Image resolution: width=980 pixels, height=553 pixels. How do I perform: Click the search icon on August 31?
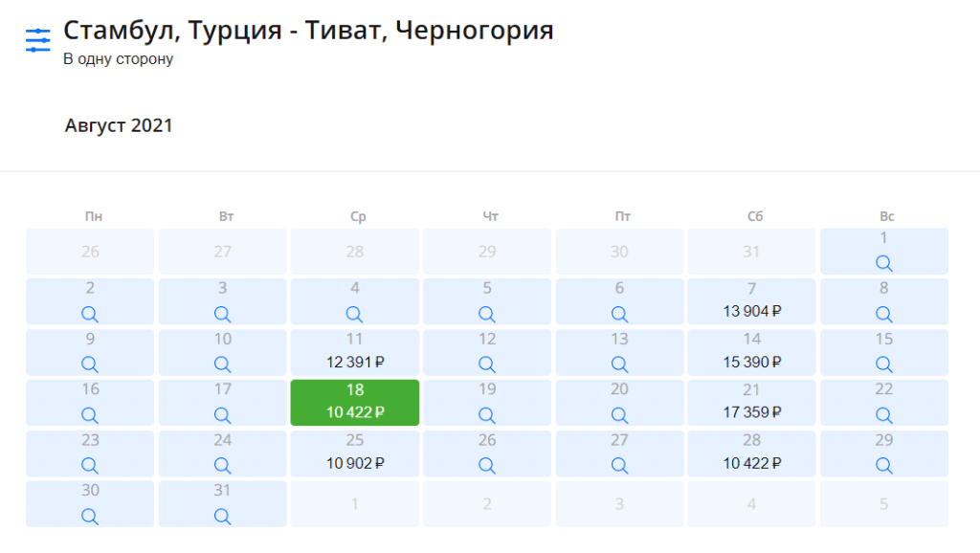coord(222,517)
